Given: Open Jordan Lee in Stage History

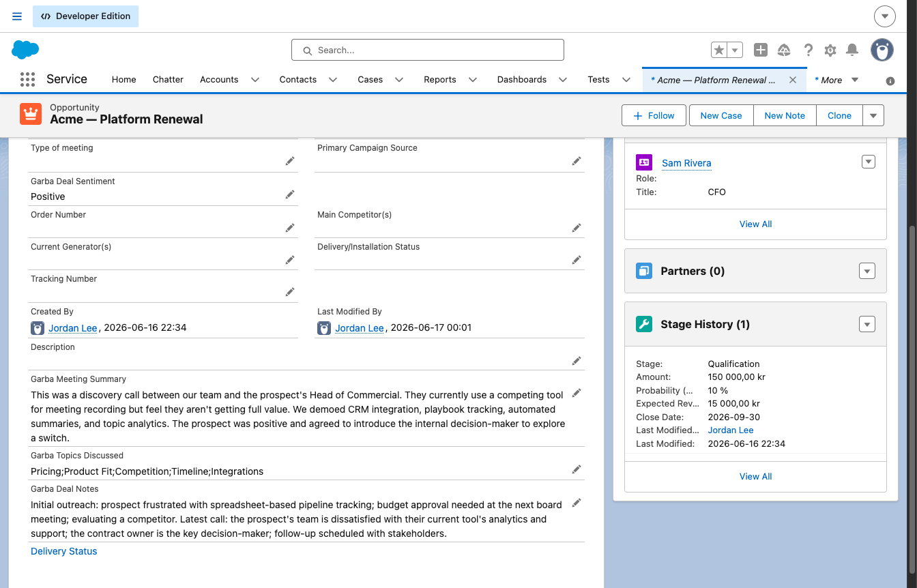Looking at the screenshot, I should [x=731, y=430].
